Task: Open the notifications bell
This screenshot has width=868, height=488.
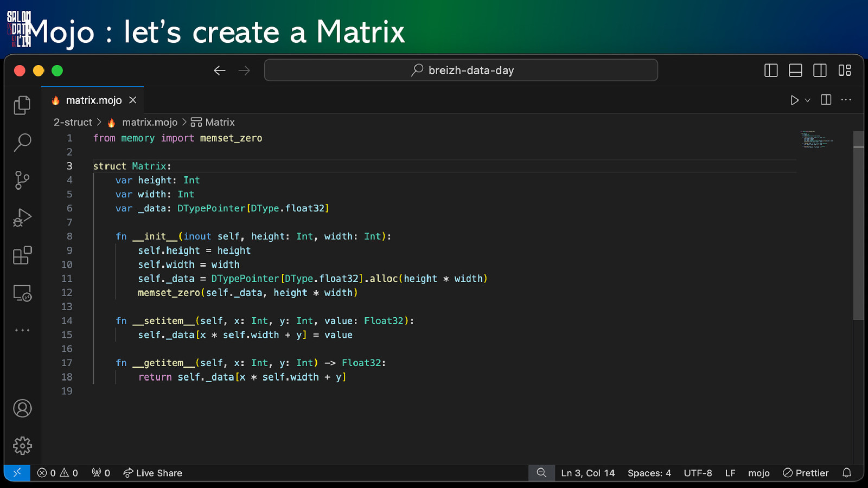Action: click(847, 473)
